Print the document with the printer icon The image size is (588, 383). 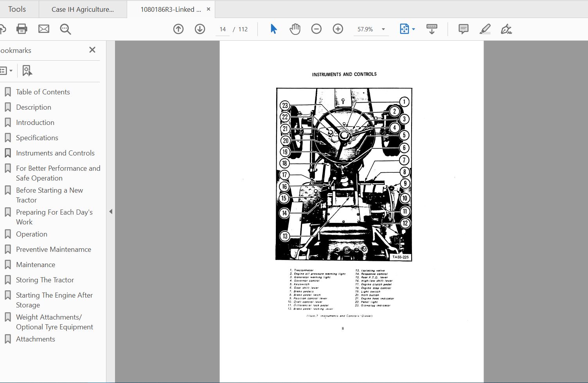coord(22,29)
